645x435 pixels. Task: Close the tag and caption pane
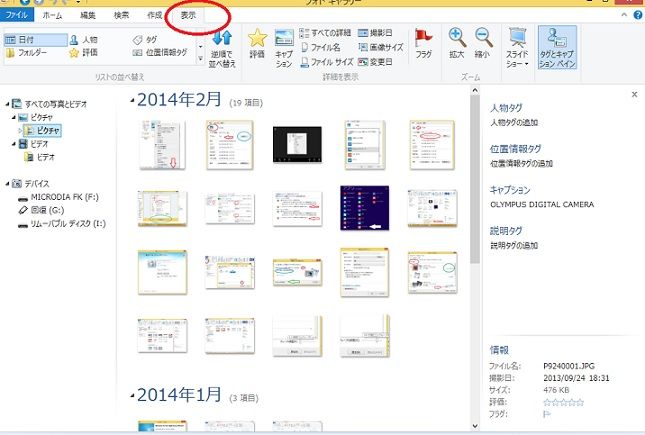[x=634, y=95]
